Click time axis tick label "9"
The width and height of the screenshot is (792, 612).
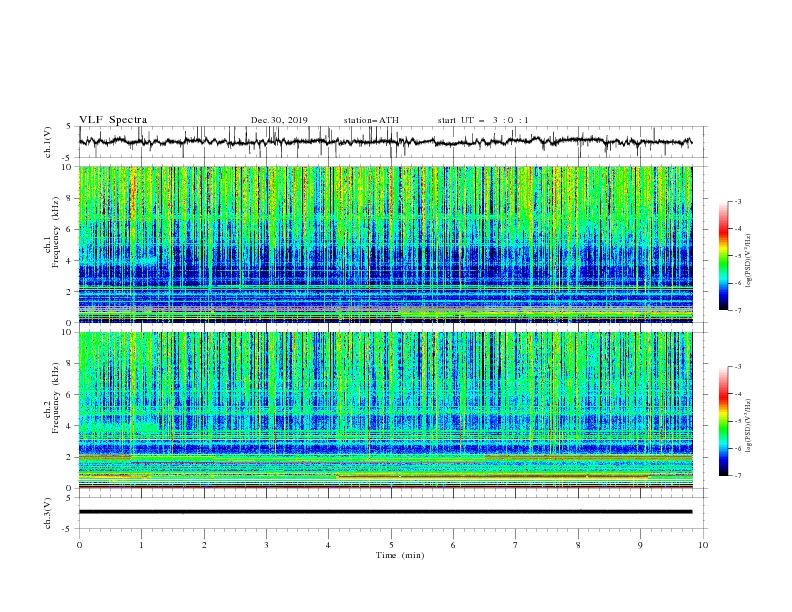640,545
